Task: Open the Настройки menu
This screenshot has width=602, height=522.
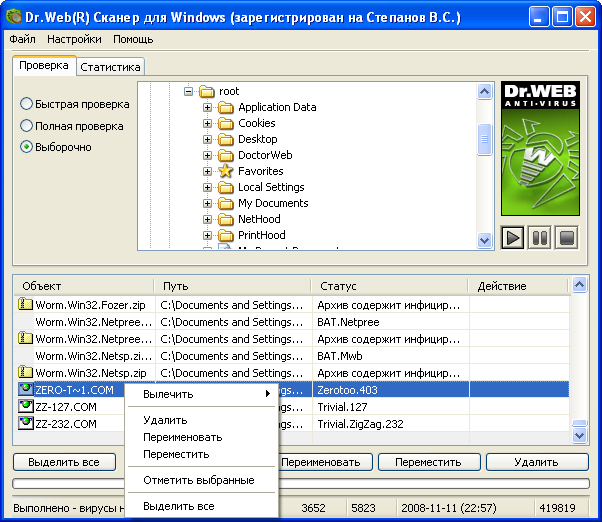Action: click(x=73, y=39)
